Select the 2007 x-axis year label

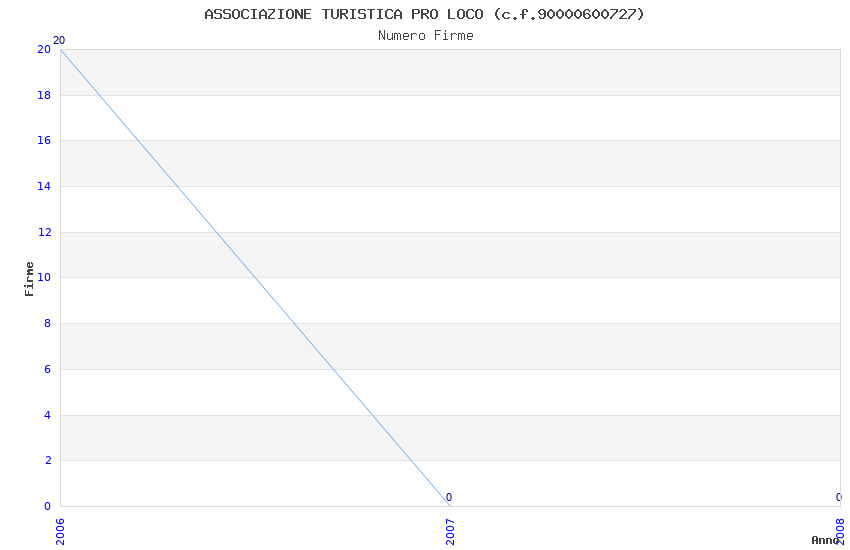click(450, 532)
